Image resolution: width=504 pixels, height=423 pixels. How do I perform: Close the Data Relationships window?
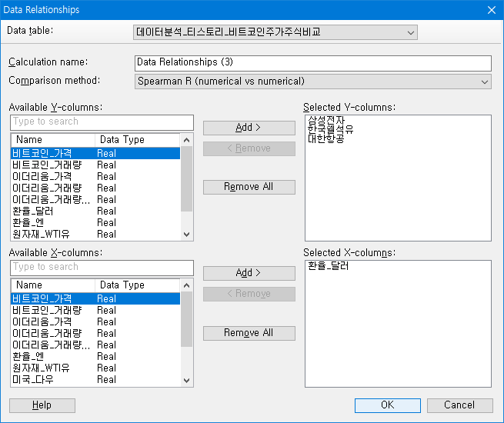click(492, 10)
